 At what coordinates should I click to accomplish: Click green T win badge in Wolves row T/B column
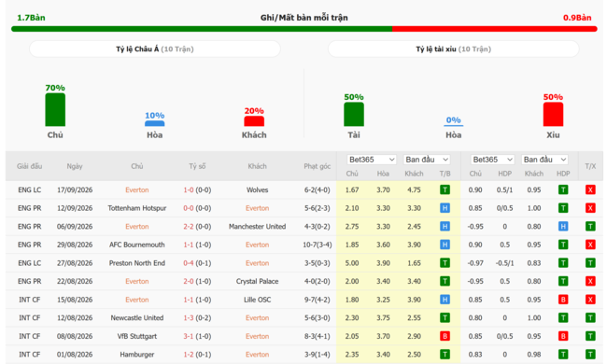[445, 189]
